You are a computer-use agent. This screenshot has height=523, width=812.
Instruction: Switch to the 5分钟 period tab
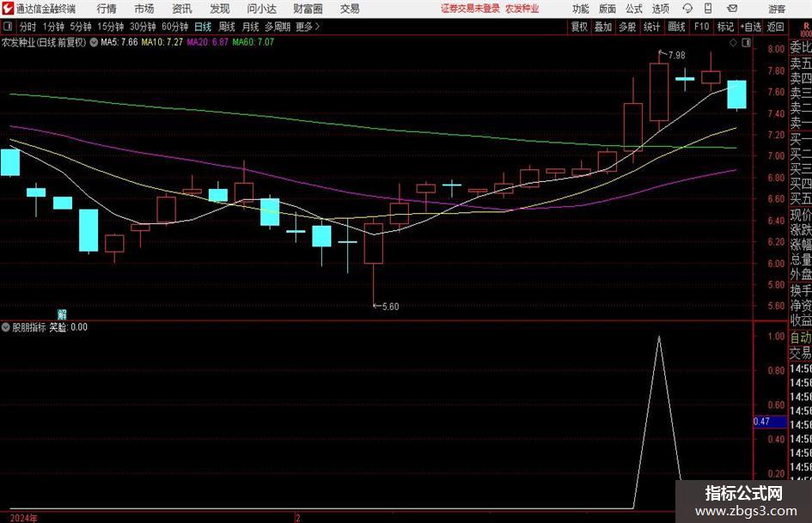pos(81,27)
